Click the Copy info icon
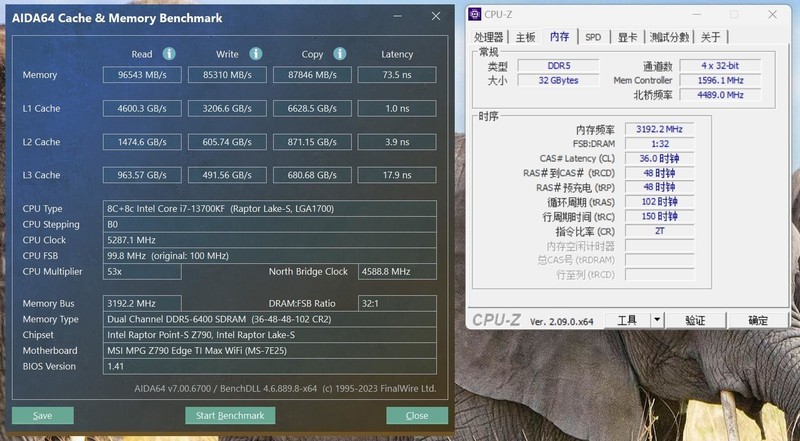 (340, 54)
